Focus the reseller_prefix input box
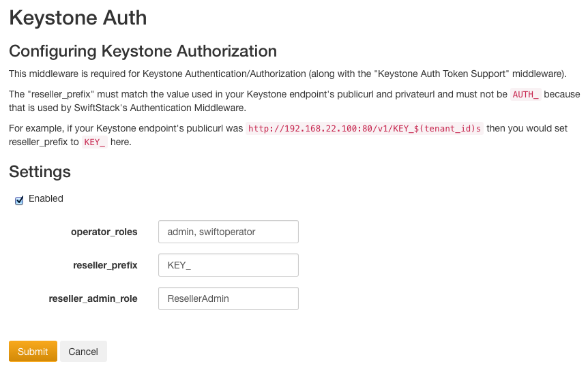Image resolution: width=588 pixels, height=370 pixels. pos(229,265)
